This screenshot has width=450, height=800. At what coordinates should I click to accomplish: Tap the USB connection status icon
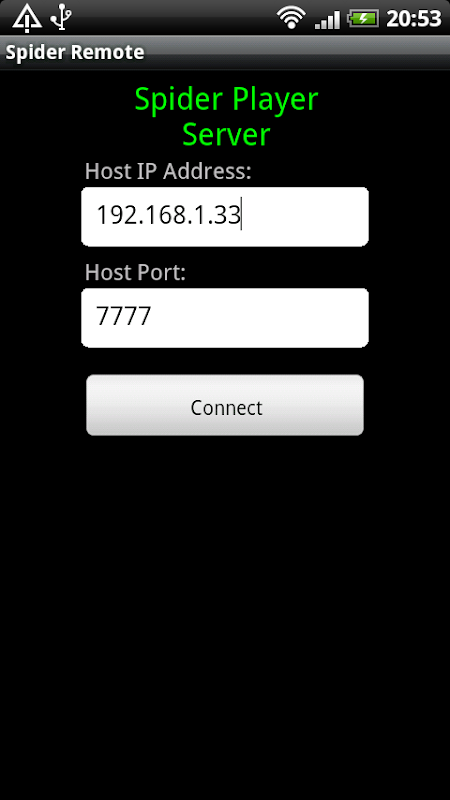61,17
